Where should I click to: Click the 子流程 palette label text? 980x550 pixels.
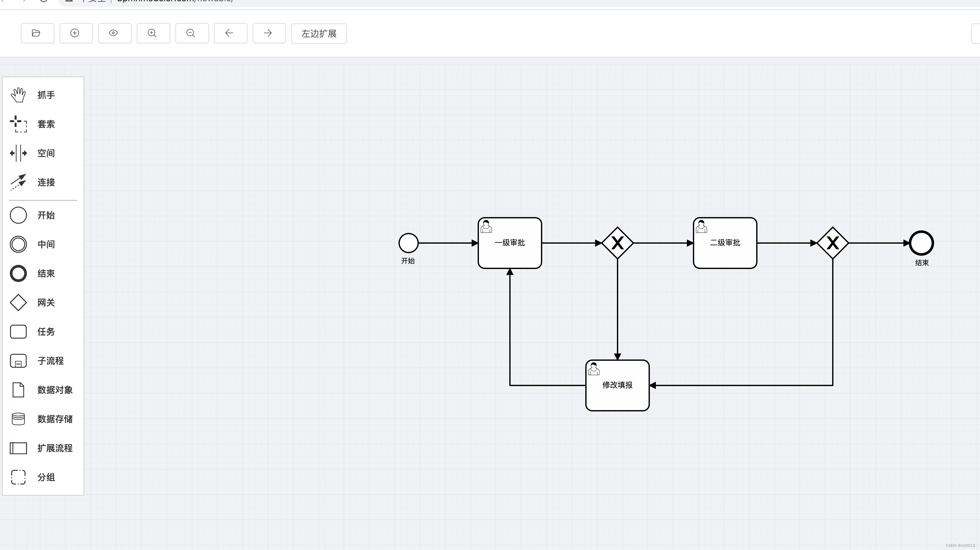[x=51, y=361]
